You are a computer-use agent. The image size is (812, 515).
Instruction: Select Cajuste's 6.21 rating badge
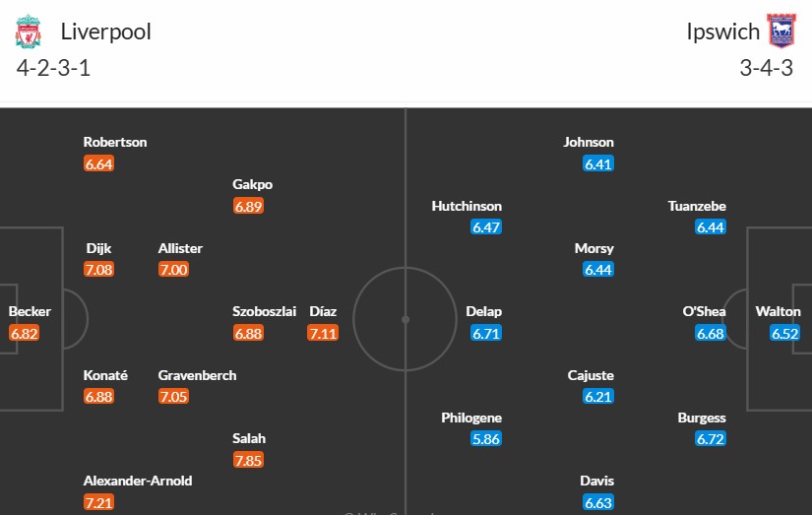click(598, 397)
